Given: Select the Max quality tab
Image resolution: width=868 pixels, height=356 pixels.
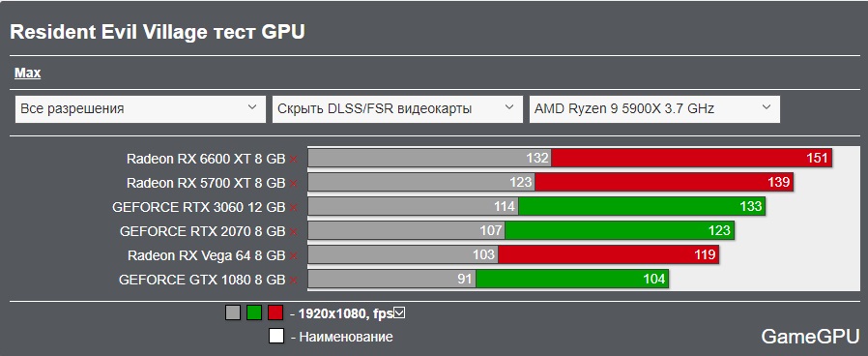Looking at the screenshot, I should tap(28, 74).
